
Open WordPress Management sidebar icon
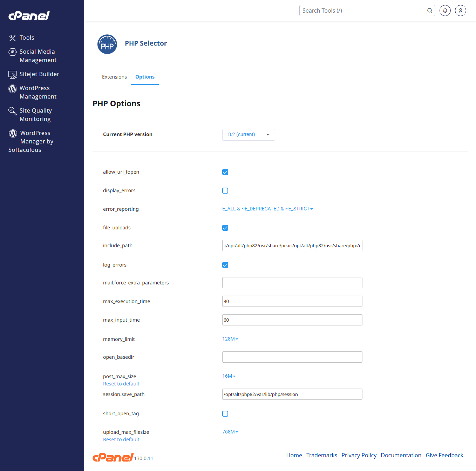(x=13, y=89)
